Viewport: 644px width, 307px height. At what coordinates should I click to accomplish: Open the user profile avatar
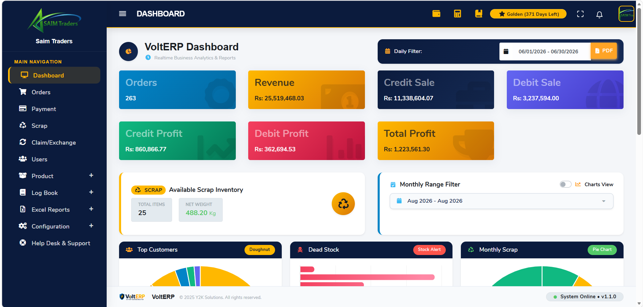tap(626, 14)
